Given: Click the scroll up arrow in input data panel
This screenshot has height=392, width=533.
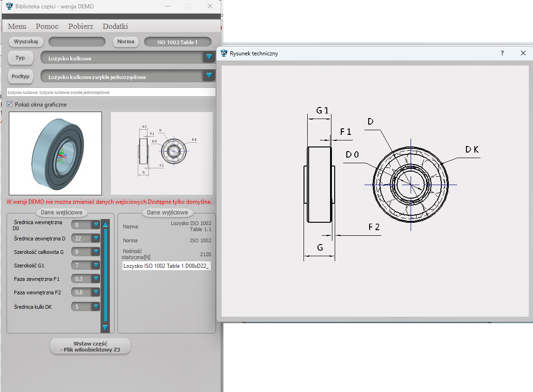Looking at the screenshot, I should (x=105, y=224).
